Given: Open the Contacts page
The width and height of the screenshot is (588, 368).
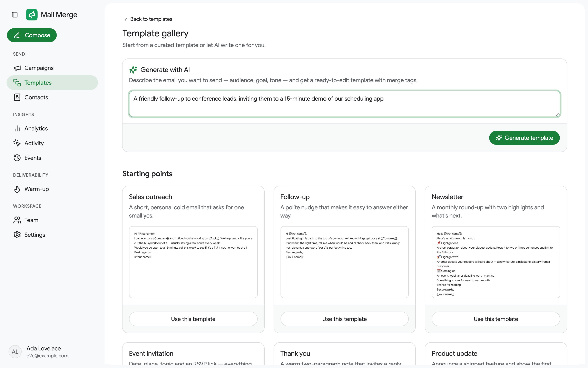Looking at the screenshot, I should [52, 97].
